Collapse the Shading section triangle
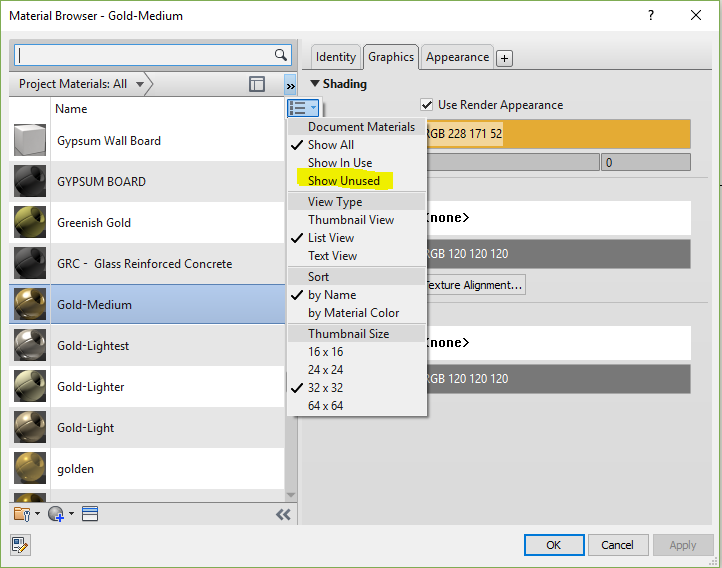 315,84
